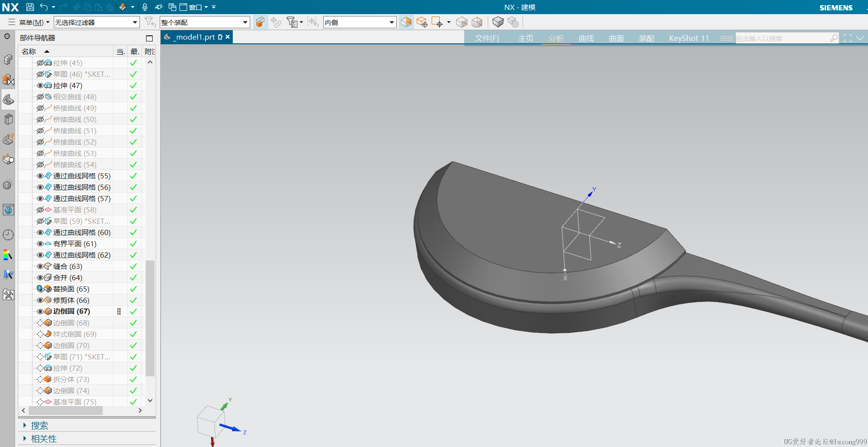Image resolution: width=868 pixels, height=447 pixels.
Task: Click the shaded cube display icon
Action: (x=498, y=22)
